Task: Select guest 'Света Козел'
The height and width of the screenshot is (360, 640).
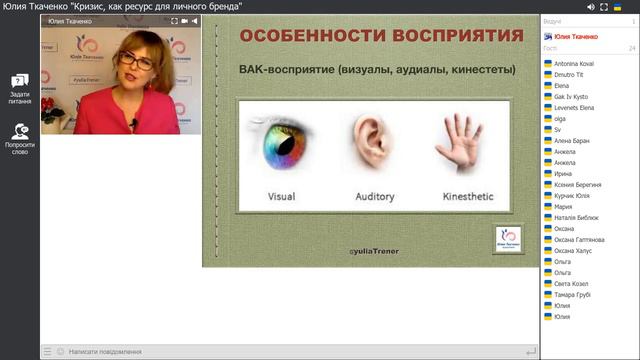Action: coord(571,284)
